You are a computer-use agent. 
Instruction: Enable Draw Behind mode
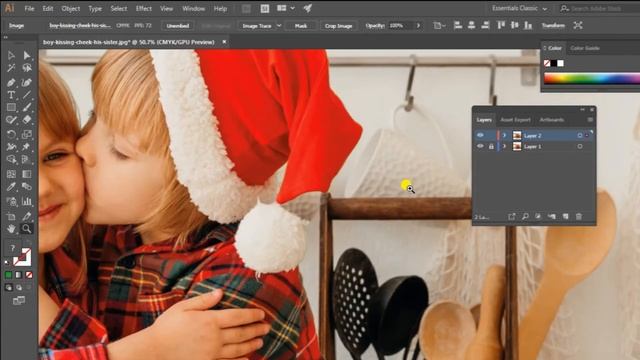(x=19, y=288)
